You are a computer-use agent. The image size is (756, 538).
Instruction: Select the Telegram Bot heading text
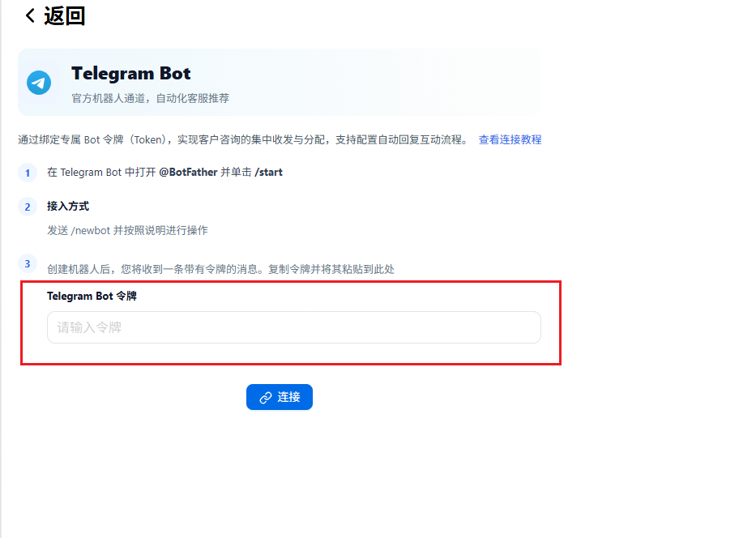[131, 73]
